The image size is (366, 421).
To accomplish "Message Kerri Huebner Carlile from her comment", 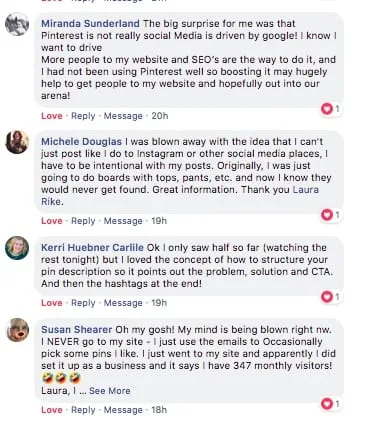I will (x=123, y=303).
